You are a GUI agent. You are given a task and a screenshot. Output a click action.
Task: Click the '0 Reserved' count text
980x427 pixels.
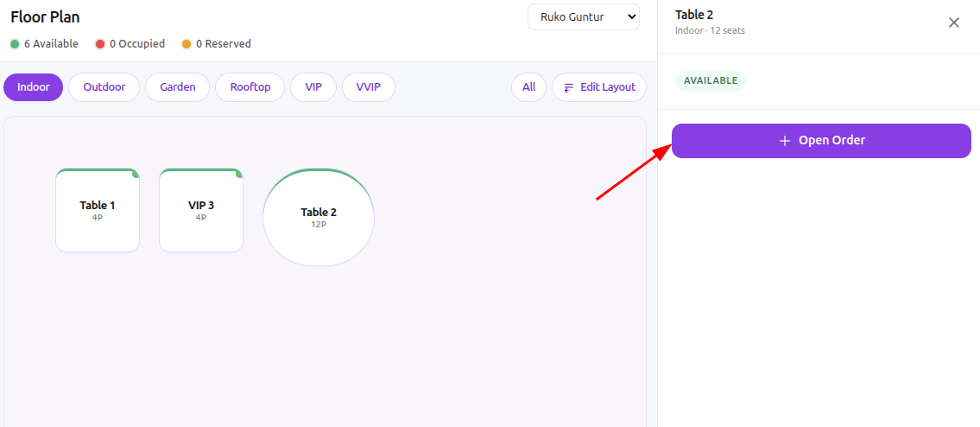click(x=224, y=44)
